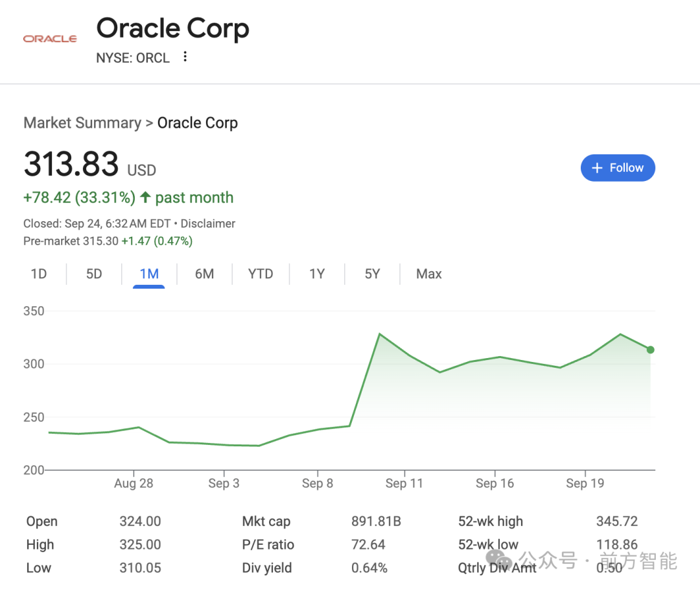Click the Aug 28 date axis marker
Screen dimensions: 700x589
point(134,483)
